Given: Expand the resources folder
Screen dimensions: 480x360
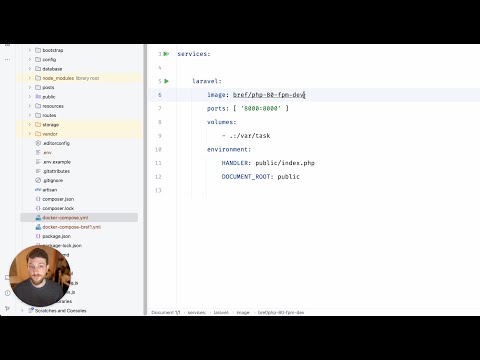Looking at the screenshot, I should point(30,106).
